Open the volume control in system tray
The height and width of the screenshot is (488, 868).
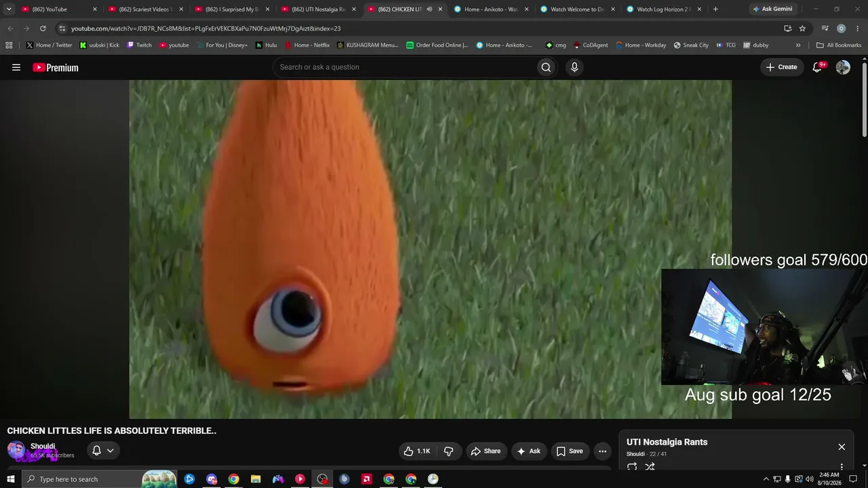point(809,479)
